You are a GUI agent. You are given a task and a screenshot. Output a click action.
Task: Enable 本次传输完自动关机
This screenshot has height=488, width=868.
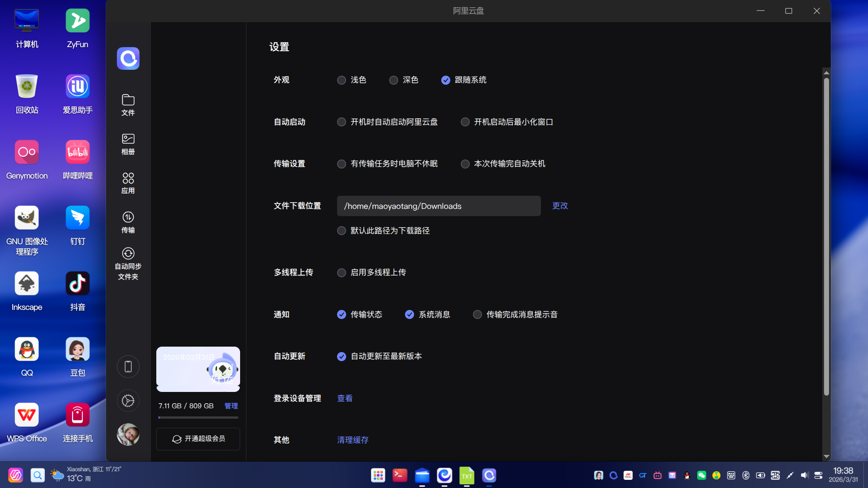coord(503,164)
